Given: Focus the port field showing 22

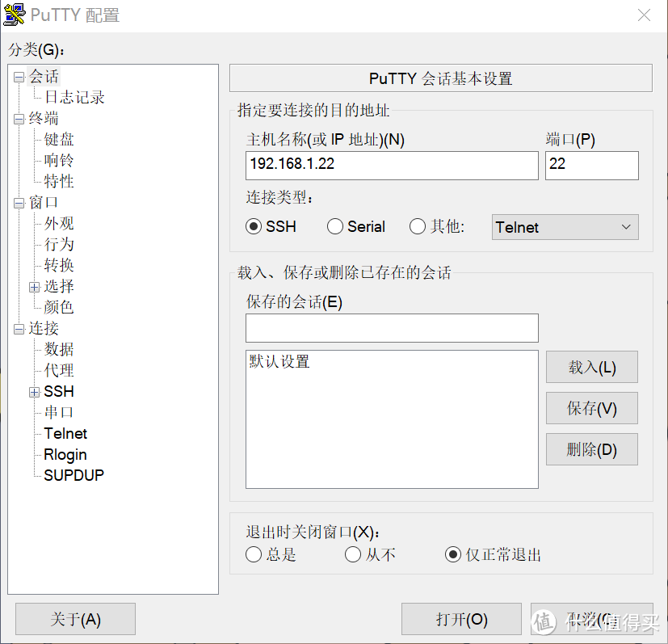Looking at the screenshot, I should pyautogui.click(x=592, y=166).
